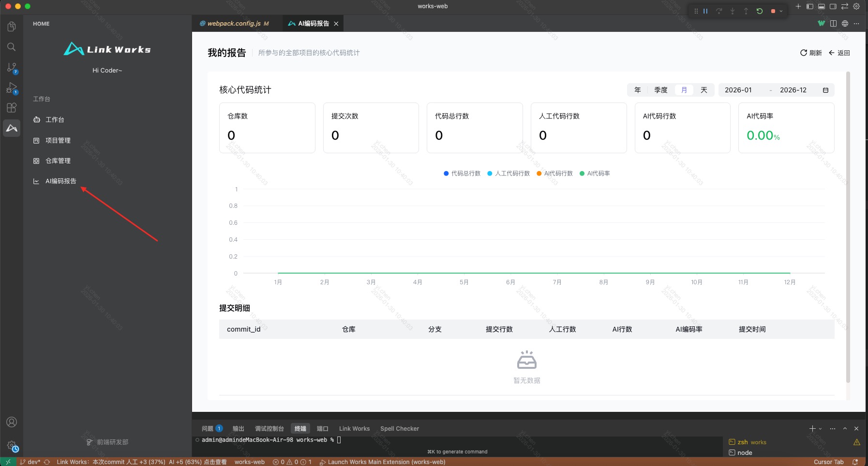Switch statistics period to 年
Image resolution: width=868 pixels, height=466 pixels.
tap(637, 89)
